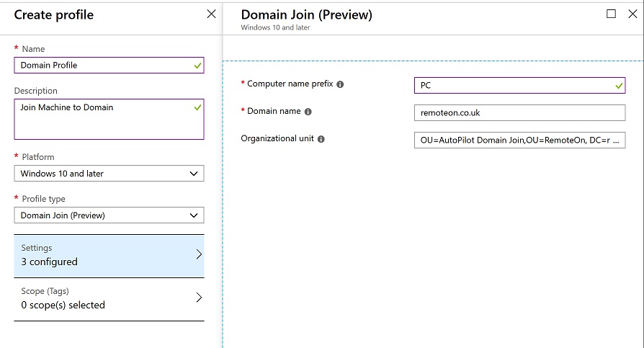Open the Platform dropdown
Screen dimensions: 644x348
tap(109, 174)
